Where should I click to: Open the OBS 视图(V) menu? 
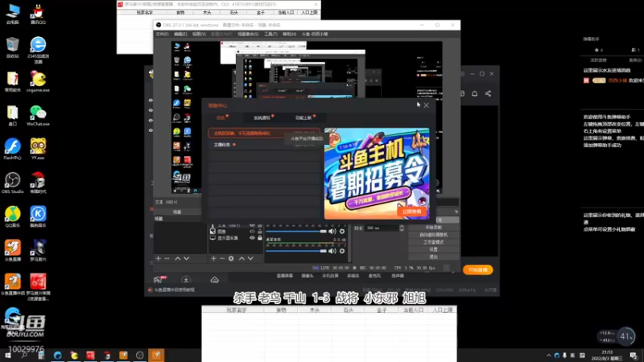tap(199, 34)
